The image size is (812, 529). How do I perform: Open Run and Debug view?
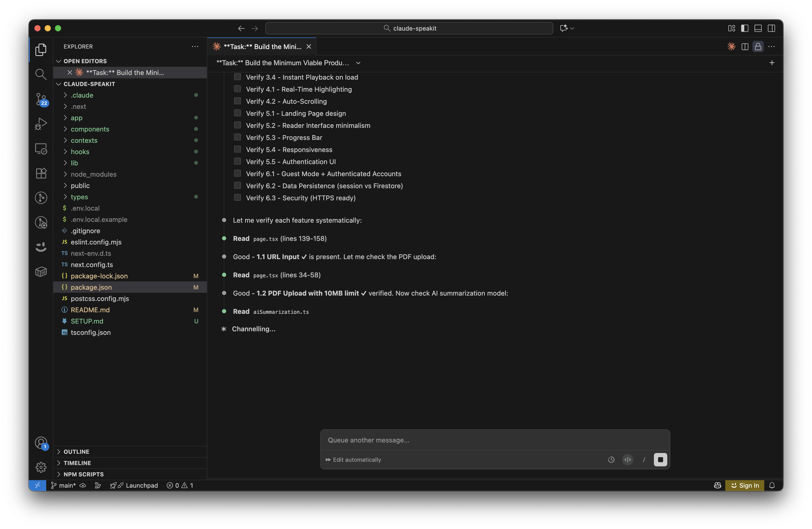41,124
